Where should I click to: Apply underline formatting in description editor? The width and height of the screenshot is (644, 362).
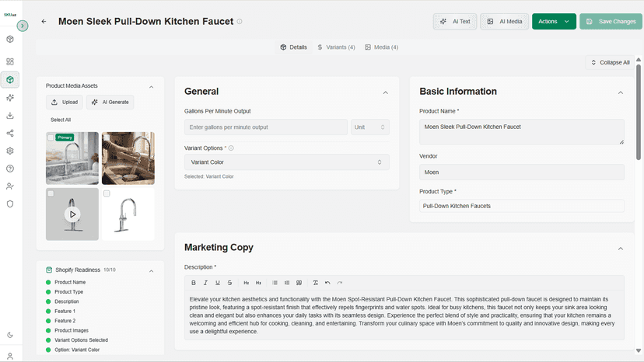coord(218,283)
